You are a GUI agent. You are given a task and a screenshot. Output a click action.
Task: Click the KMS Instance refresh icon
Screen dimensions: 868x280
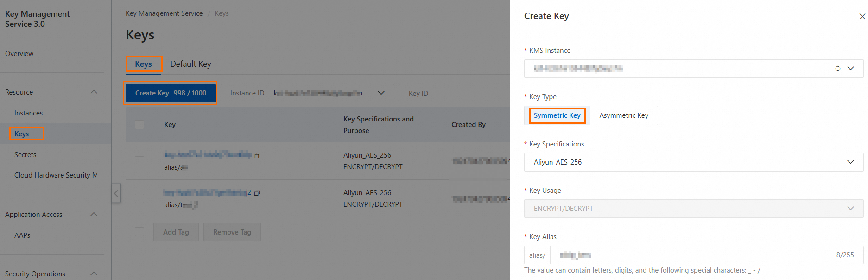(x=837, y=69)
